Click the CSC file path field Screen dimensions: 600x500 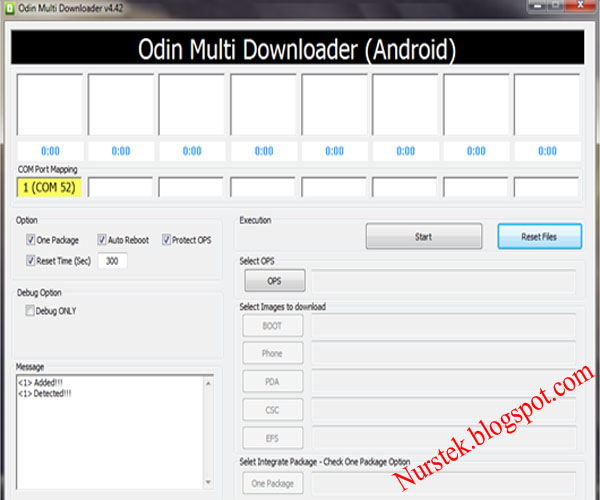[x=443, y=409]
